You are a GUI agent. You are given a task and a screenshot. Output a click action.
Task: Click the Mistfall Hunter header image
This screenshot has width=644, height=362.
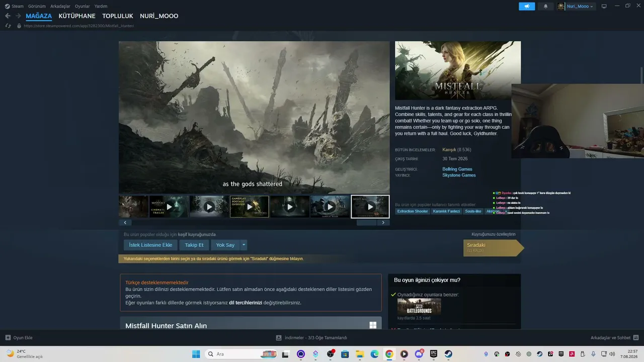point(458,70)
